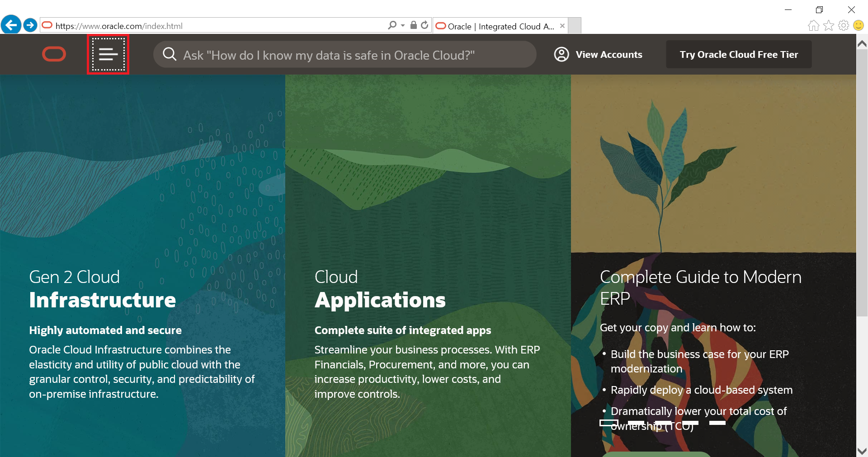The height and width of the screenshot is (457, 868).
Task: Click the Oracle logo in the header
Action: pyautogui.click(x=54, y=54)
